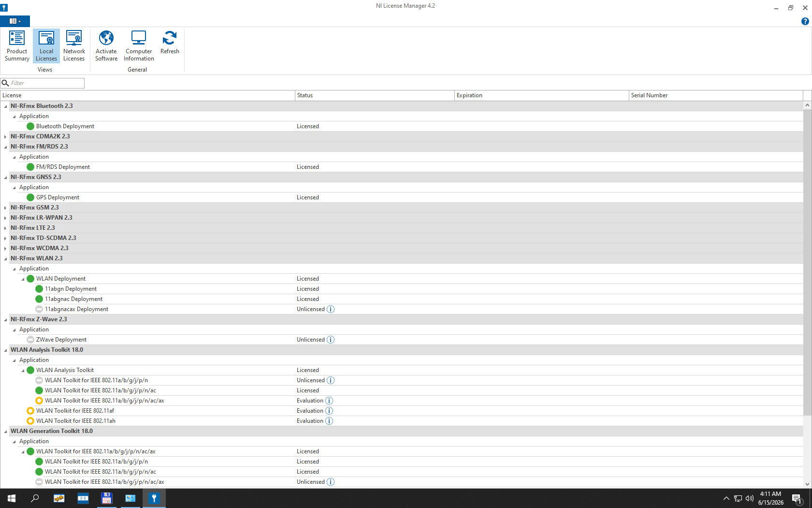Screen dimensions: 812x508
Task: Open Computer Information dialog
Action: (139, 46)
